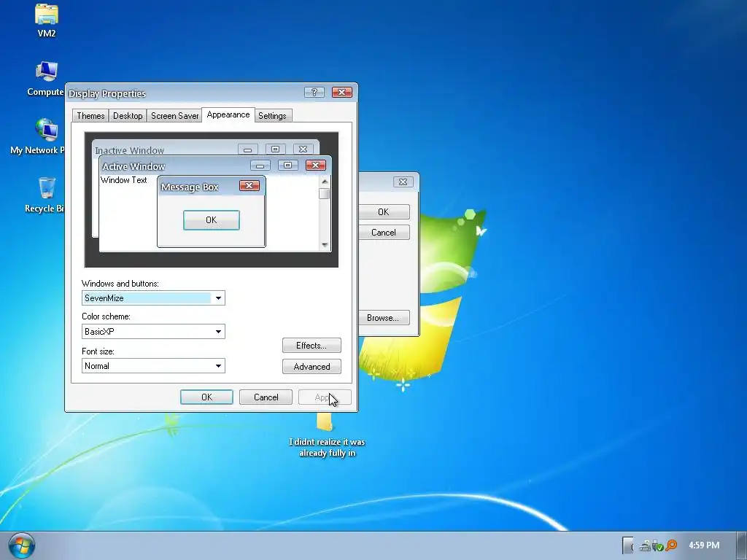Image resolution: width=747 pixels, height=560 pixels.
Task: Click the Active Window maximize icon in preview
Action: coord(287,166)
